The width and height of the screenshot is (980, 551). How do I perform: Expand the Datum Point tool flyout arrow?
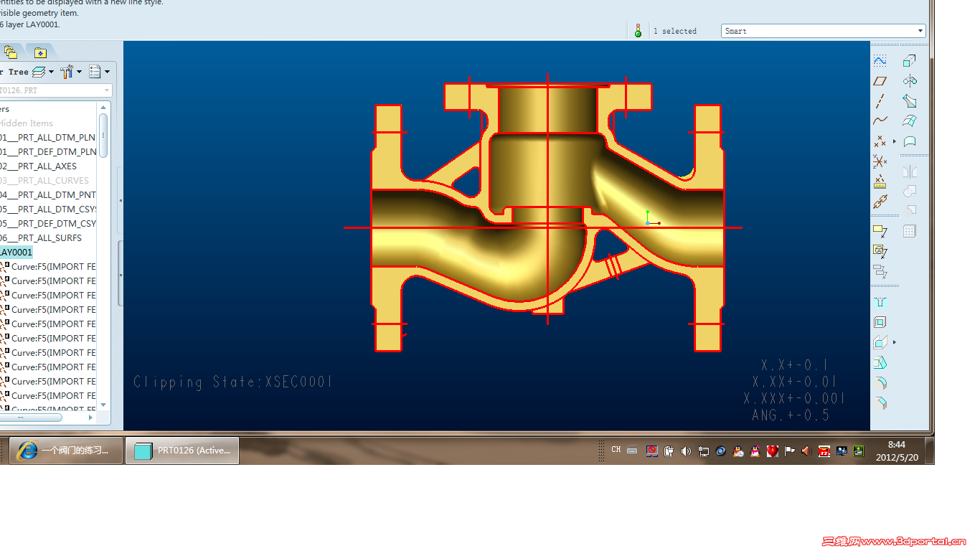click(x=895, y=141)
